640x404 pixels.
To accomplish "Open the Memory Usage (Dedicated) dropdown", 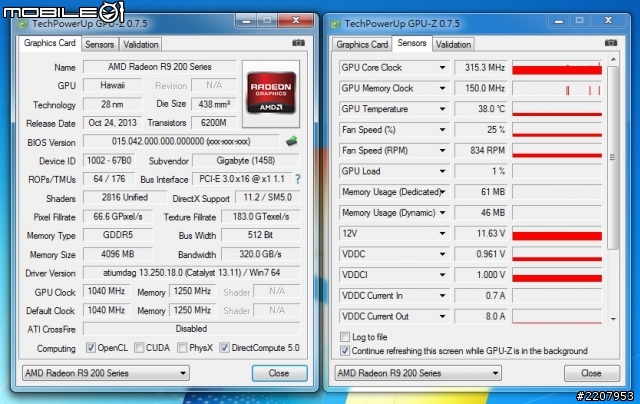I will pos(443,192).
